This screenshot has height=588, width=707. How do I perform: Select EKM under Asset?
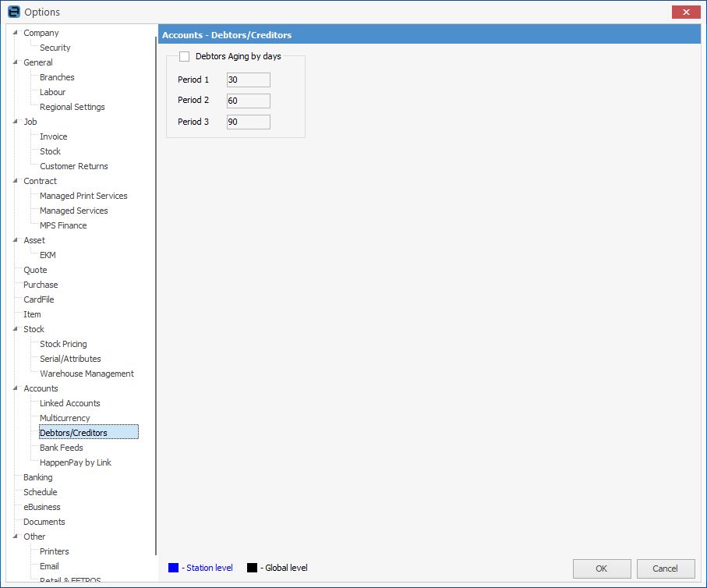point(48,255)
